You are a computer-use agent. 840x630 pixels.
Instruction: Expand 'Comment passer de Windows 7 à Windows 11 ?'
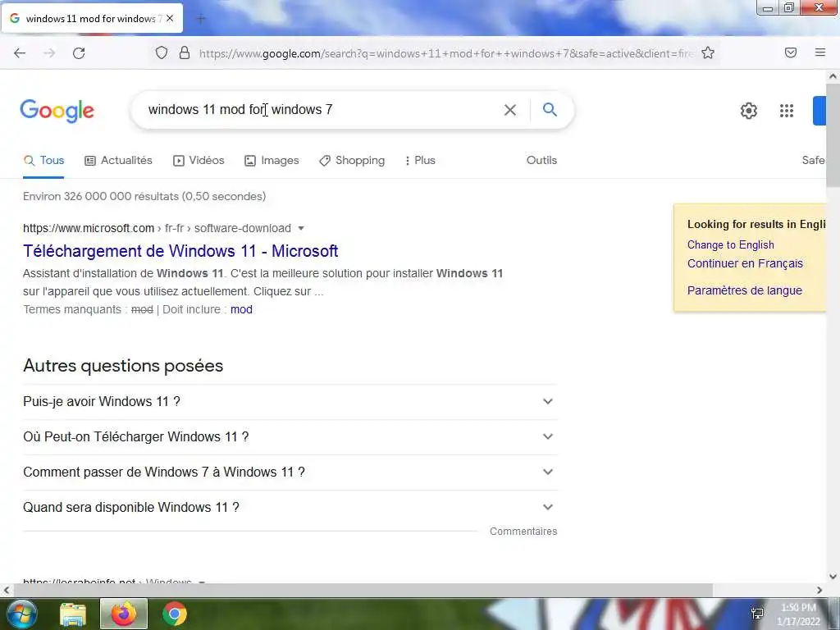(290, 472)
